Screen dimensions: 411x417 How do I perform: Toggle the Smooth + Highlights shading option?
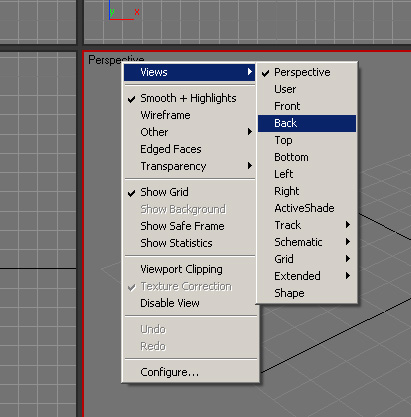click(x=189, y=98)
